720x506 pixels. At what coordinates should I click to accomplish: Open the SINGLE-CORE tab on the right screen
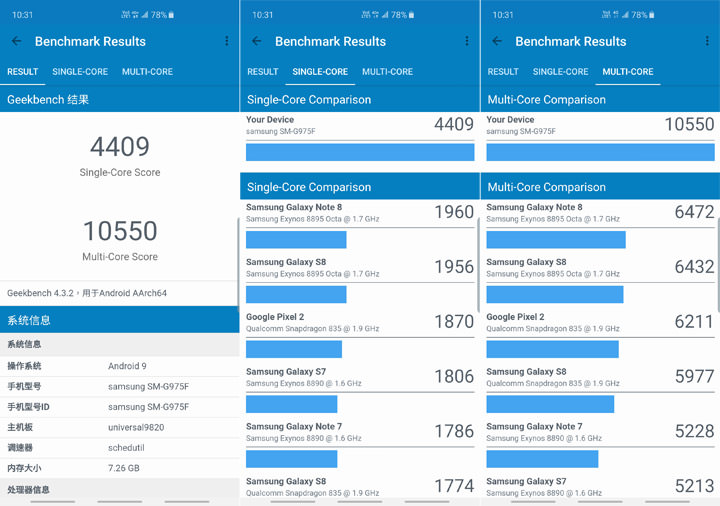tap(560, 72)
